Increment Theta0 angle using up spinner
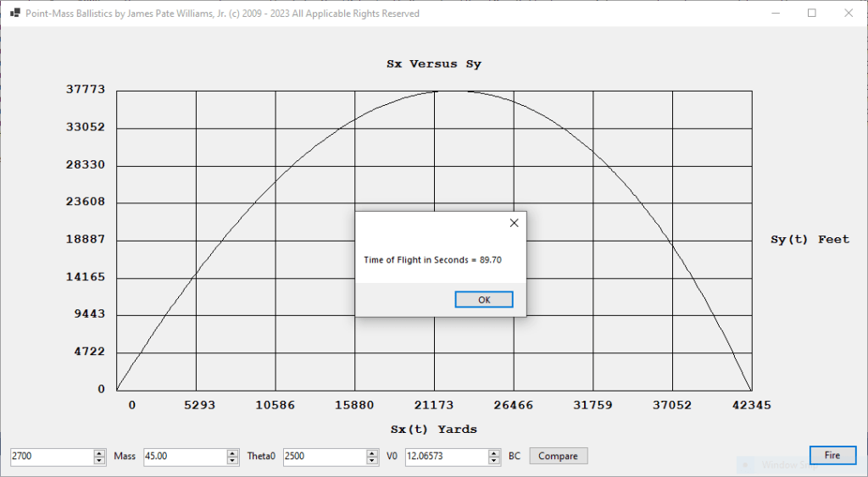Screen dimensions: 868x477 pyautogui.click(x=233, y=452)
